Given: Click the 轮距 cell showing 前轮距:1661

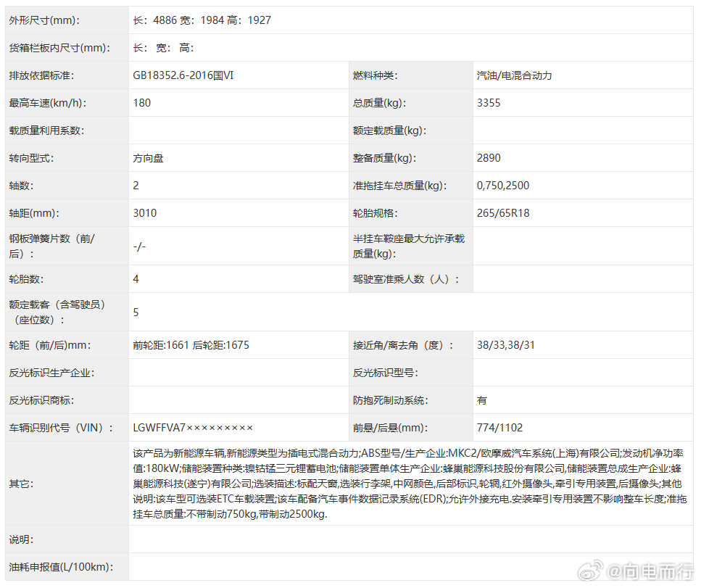Looking at the screenshot, I should point(164,344).
